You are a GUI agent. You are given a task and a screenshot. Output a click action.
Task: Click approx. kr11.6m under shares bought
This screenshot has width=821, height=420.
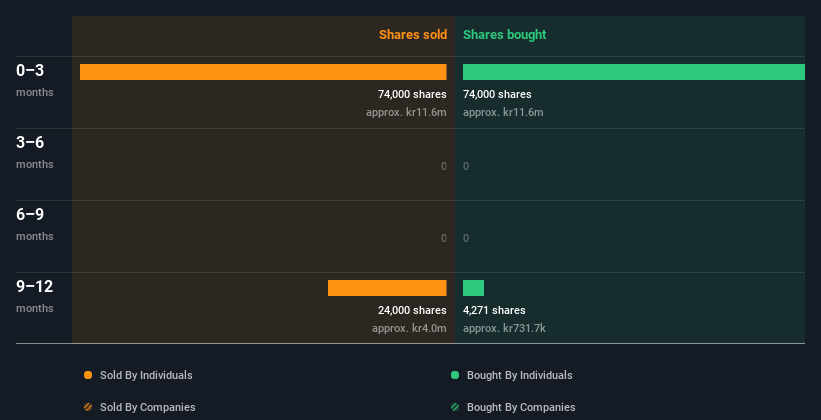pos(503,112)
